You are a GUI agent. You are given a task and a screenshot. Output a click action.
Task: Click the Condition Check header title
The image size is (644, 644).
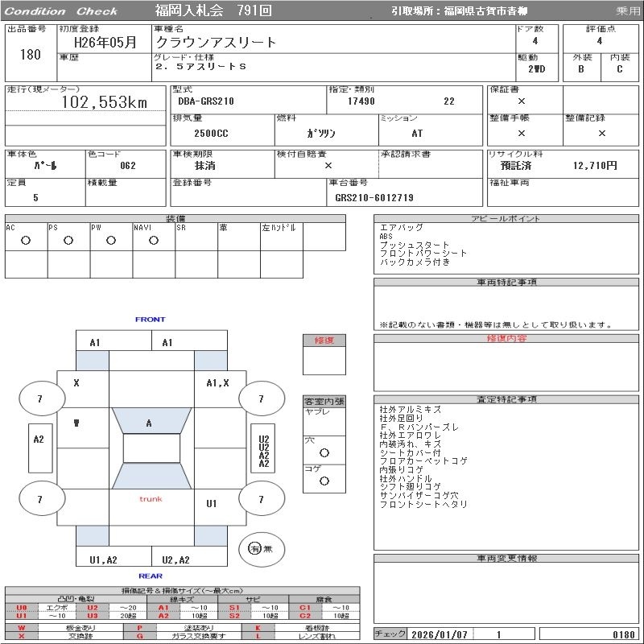coord(61,11)
